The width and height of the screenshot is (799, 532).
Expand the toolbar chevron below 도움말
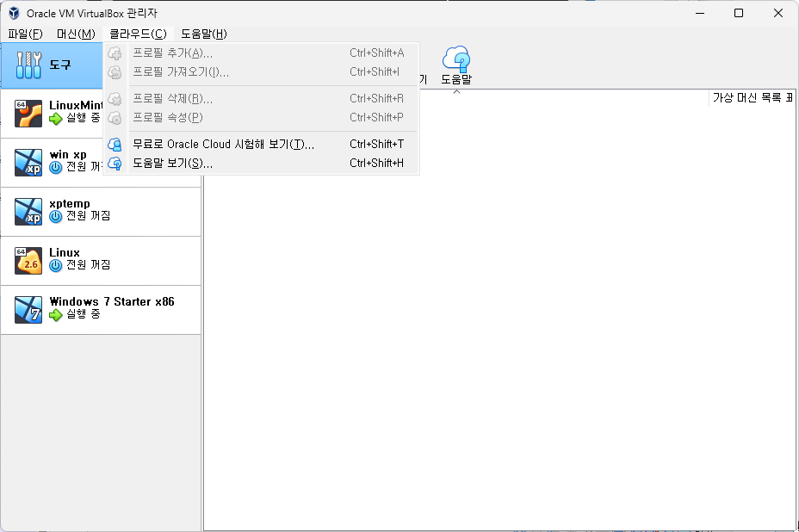456,92
